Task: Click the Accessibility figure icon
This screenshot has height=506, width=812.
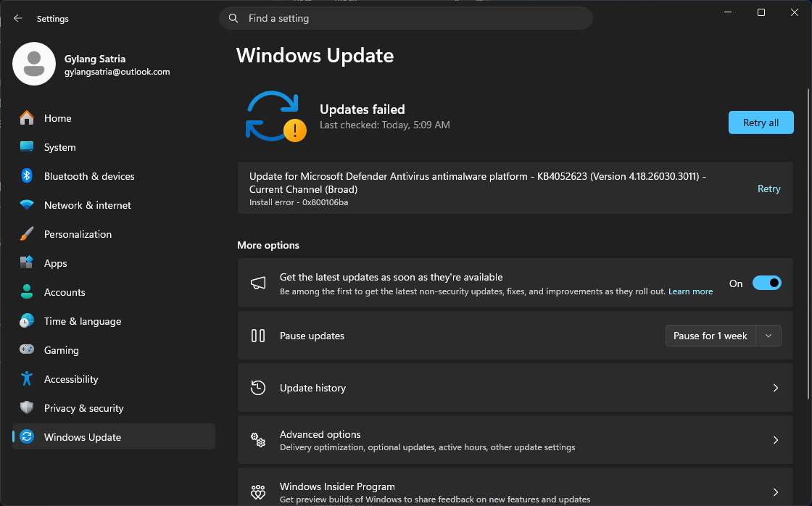Action: [27, 379]
